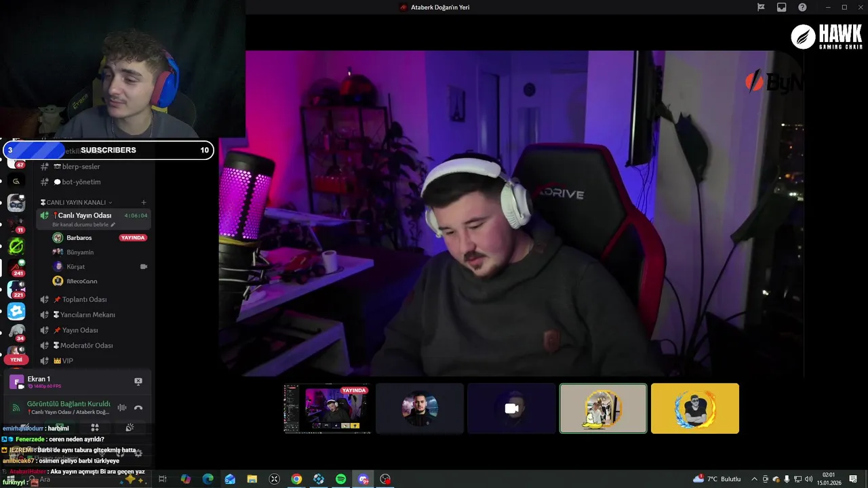This screenshot has width=868, height=488.
Task: Open the soundboard icon in voice panel
Action: [130, 428]
